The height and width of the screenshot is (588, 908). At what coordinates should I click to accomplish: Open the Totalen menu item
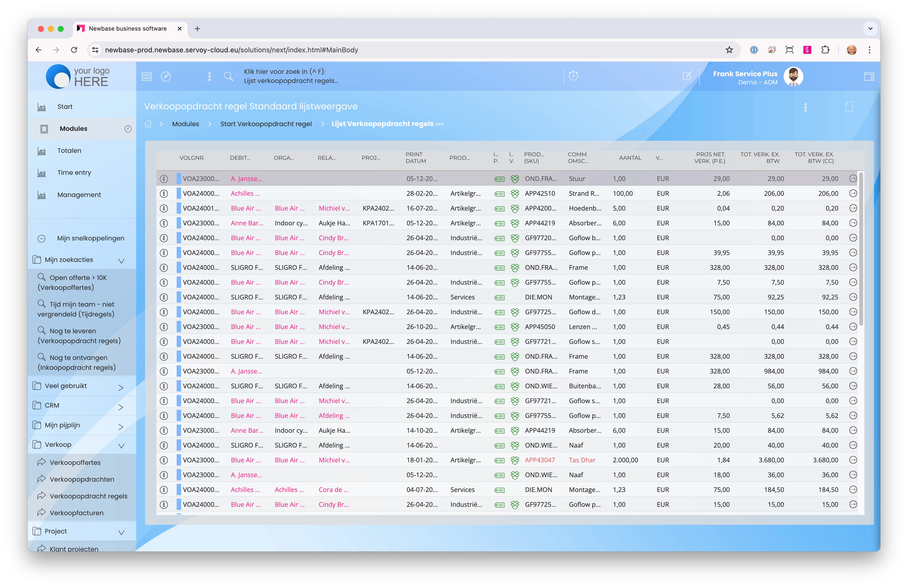click(x=69, y=151)
